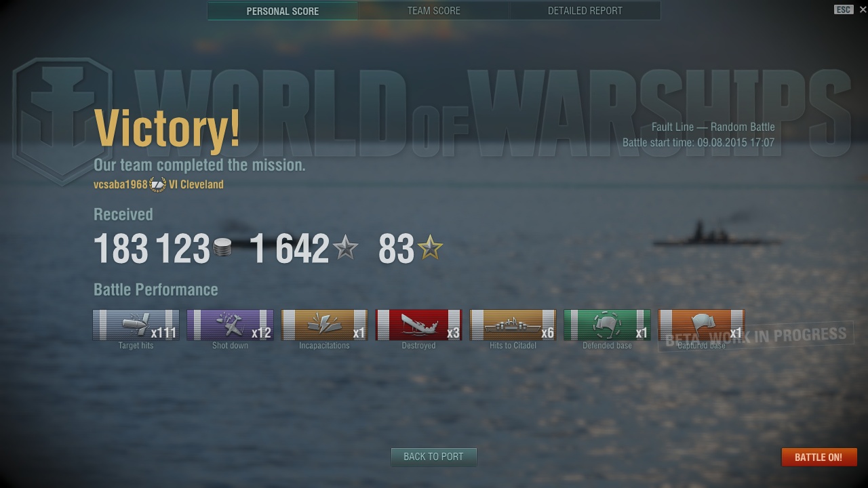Click the Incapacitations ribbon badge
This screenshot has height=488, width=868.
pyautogui.click(x=324, y=325)
